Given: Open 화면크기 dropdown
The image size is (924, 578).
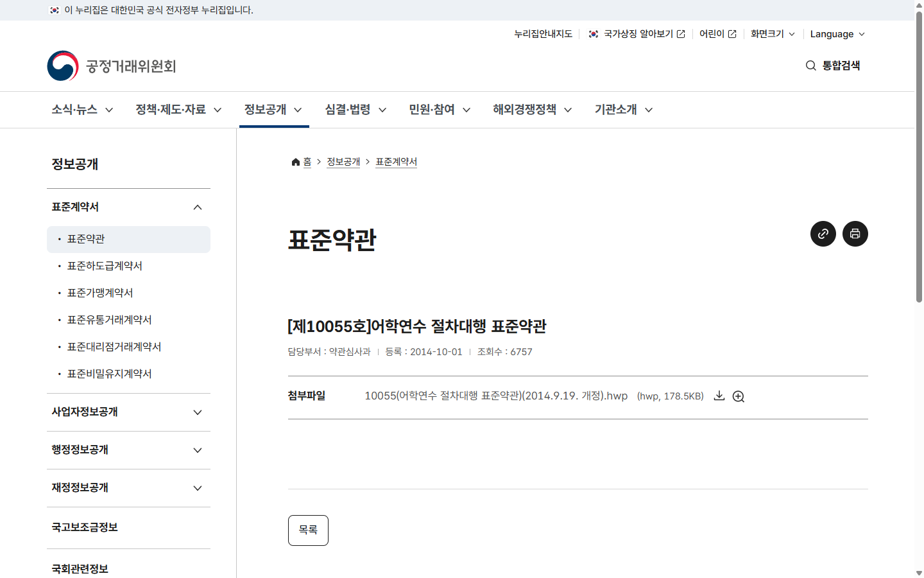Looking at the screenshot, I should [773, 34].
